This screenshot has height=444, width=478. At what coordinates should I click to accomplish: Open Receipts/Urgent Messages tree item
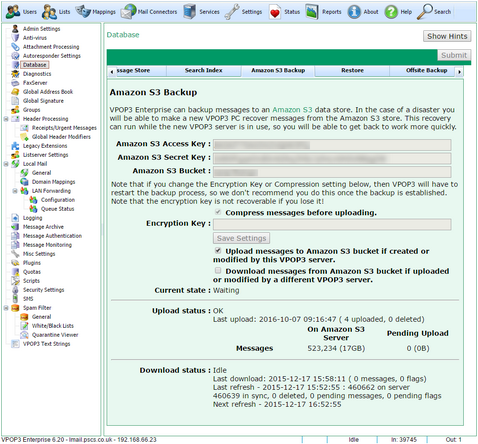tap(64, 128)
